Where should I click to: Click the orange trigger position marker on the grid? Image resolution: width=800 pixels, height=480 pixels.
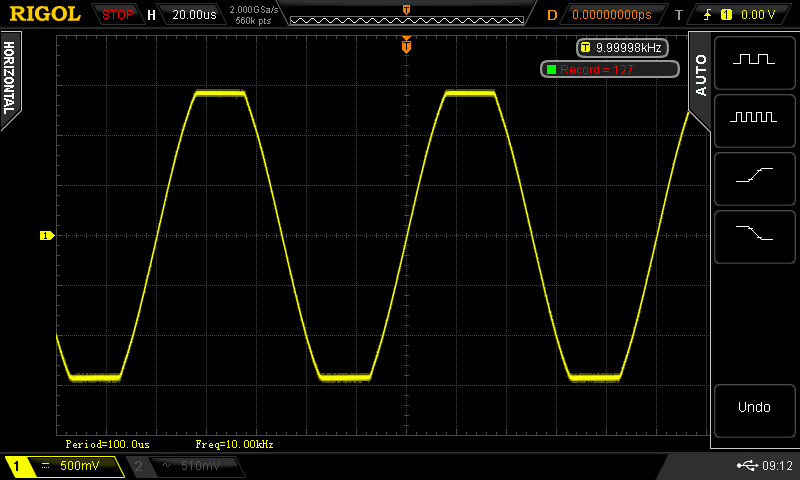pos(406,45)
